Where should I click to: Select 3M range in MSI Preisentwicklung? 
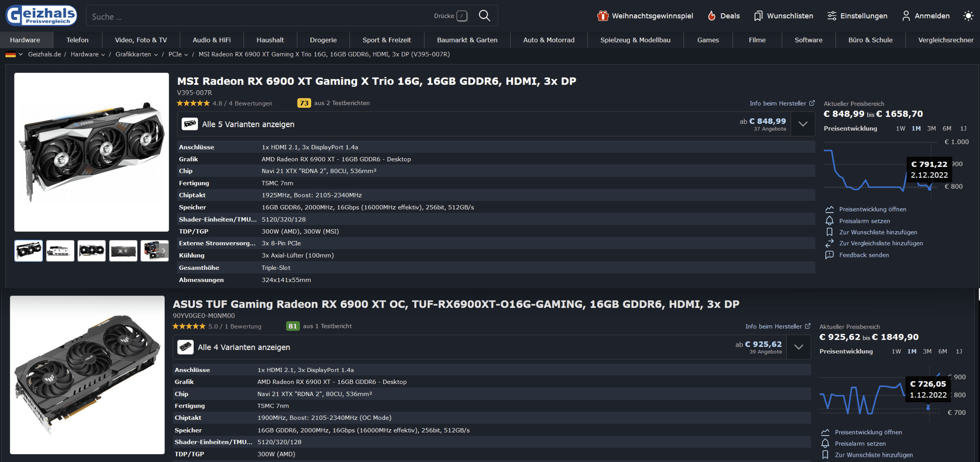[x=931, y=128]
